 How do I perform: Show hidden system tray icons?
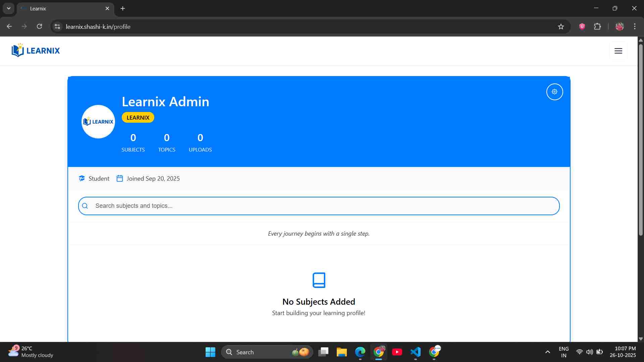tap(547, 352)
